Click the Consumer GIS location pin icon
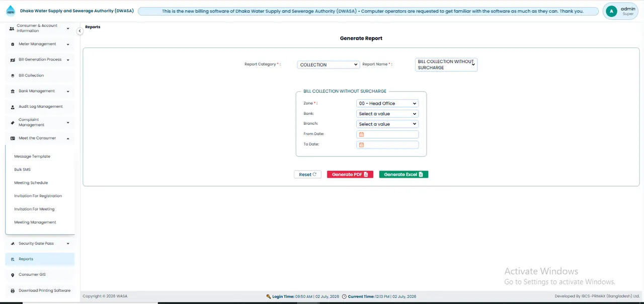The height and width of the screenshot is (304, 644). (x=13, y=275)
